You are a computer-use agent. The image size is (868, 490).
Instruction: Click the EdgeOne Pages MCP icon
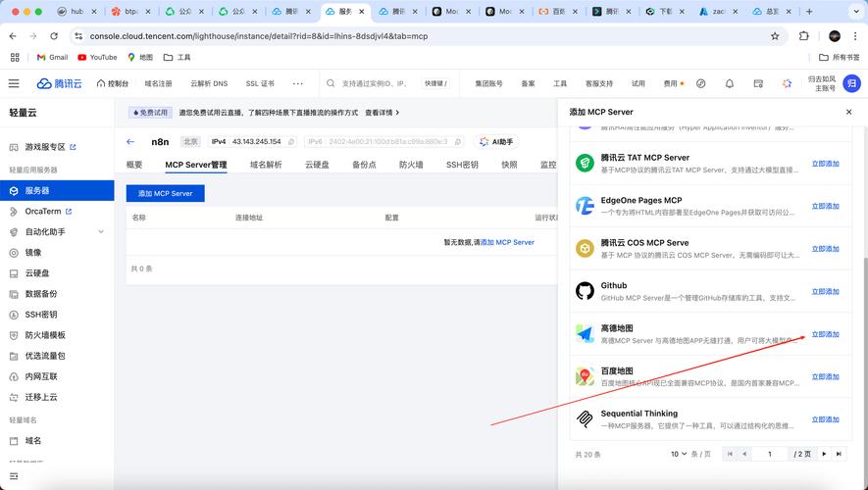(x=585, y=206)
